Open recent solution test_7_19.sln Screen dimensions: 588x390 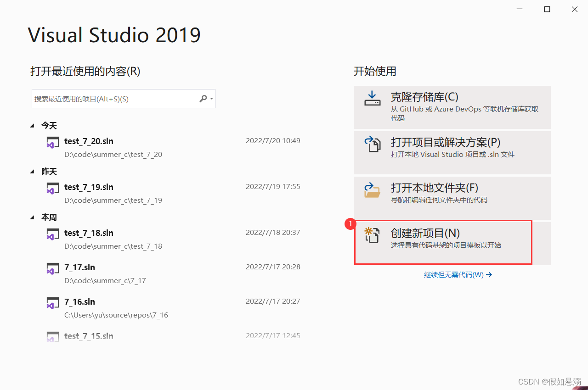coord(89,187)
